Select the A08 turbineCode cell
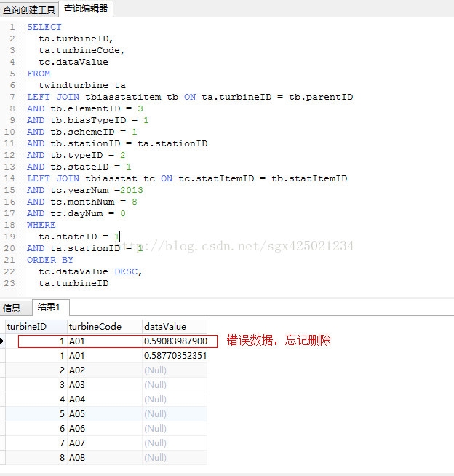454x476 pixels. click(104, 458)
